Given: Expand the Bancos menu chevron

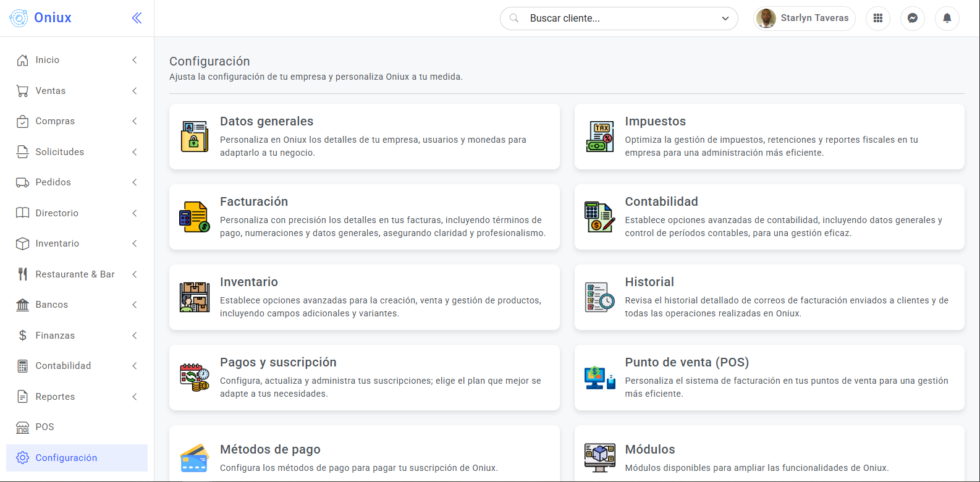Looking at the screenshot, I should tap(135, 305).
